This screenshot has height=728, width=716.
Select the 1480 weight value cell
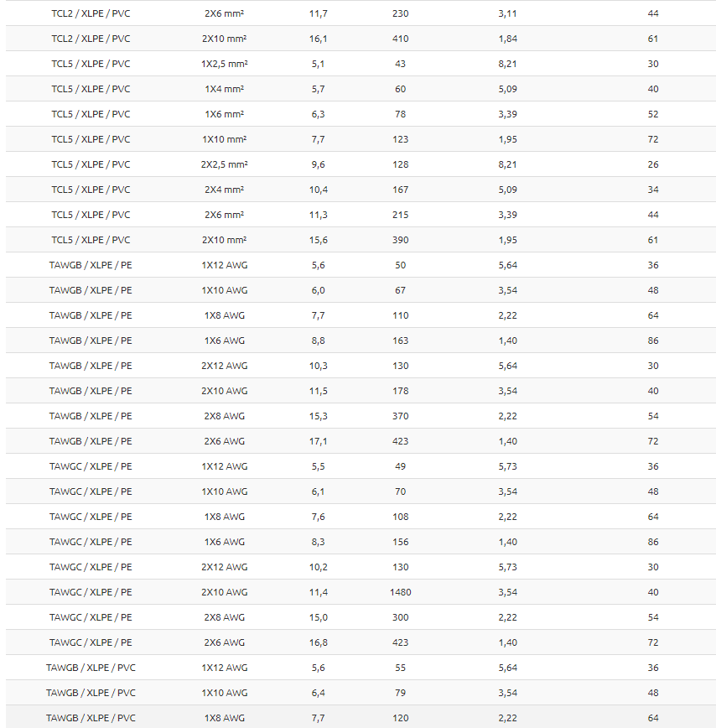tap(400, 592)
